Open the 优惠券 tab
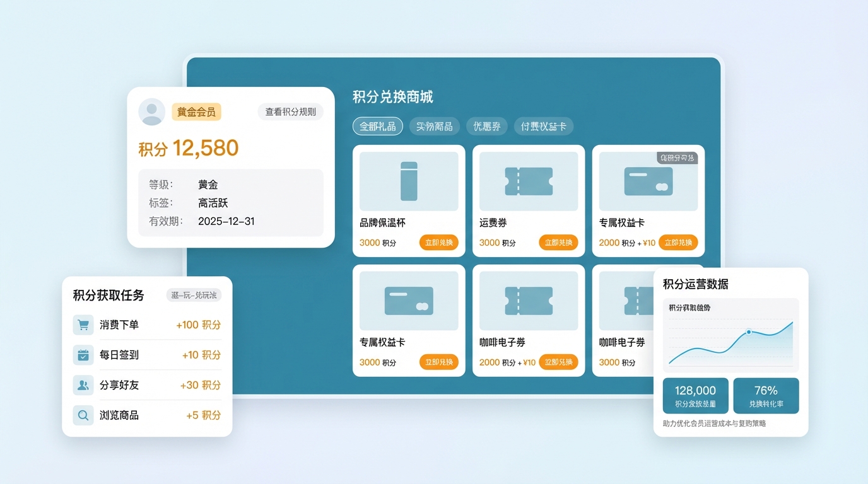Image resolution: width=868 pixels, height=484 pixels. (x=487, y=127)
